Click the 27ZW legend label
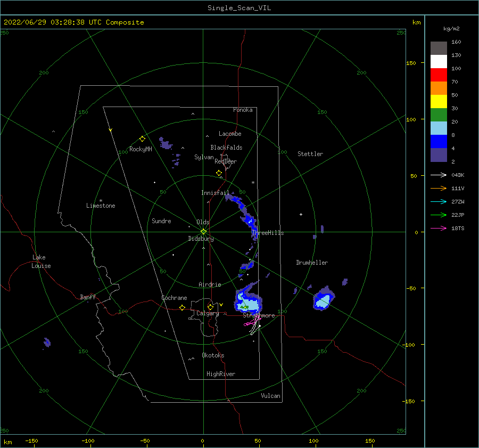Screen dimensions: 479x448 tap(458, 201)
